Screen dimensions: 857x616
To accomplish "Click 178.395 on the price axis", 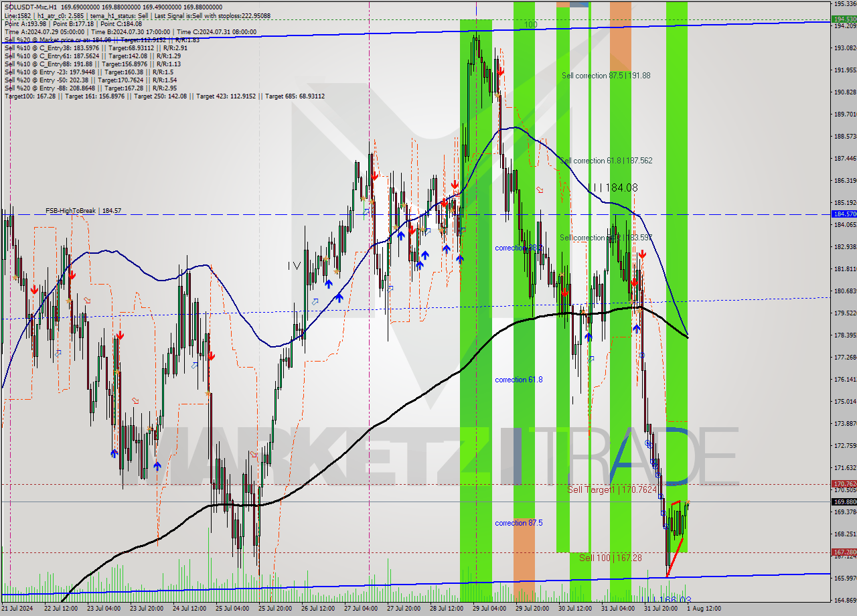I will tap(845, 335).
